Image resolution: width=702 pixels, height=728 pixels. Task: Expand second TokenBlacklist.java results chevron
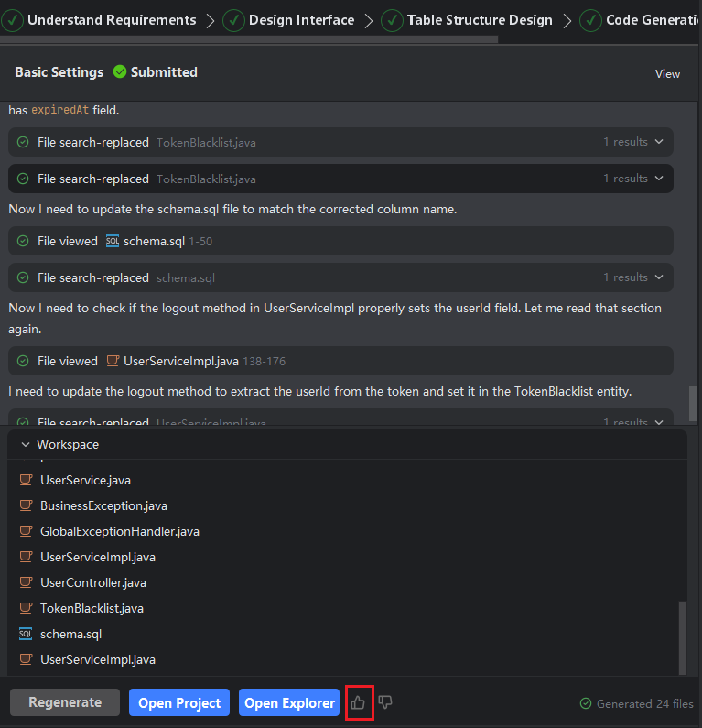click(657, 179)
